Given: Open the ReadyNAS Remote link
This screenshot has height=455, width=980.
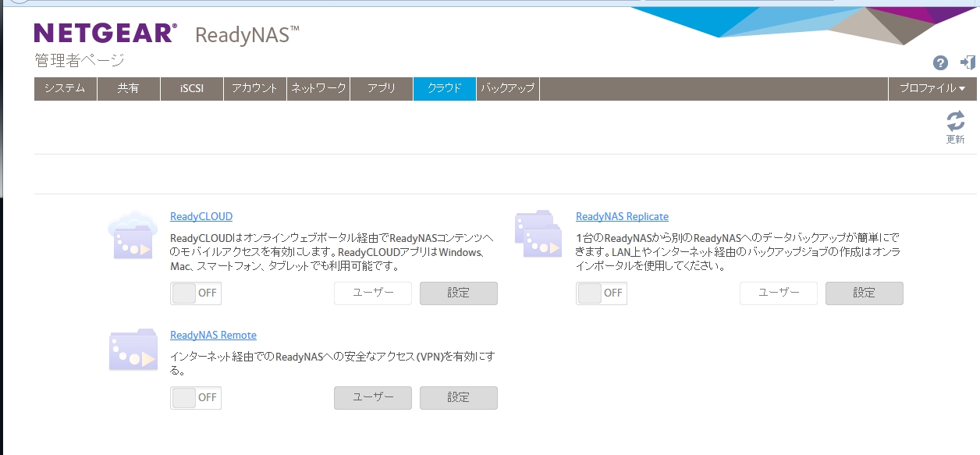Looking at the screenshot, I should coord(213,336).
